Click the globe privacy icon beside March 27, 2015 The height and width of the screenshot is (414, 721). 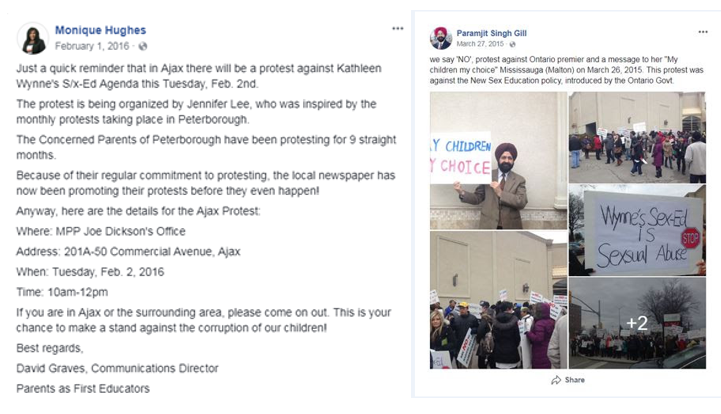[513, 44]
